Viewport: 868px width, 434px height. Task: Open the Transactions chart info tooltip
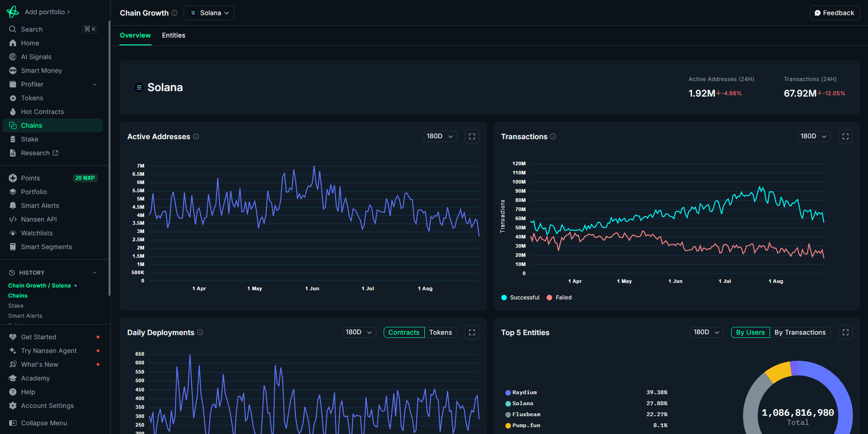coord(553,136)
